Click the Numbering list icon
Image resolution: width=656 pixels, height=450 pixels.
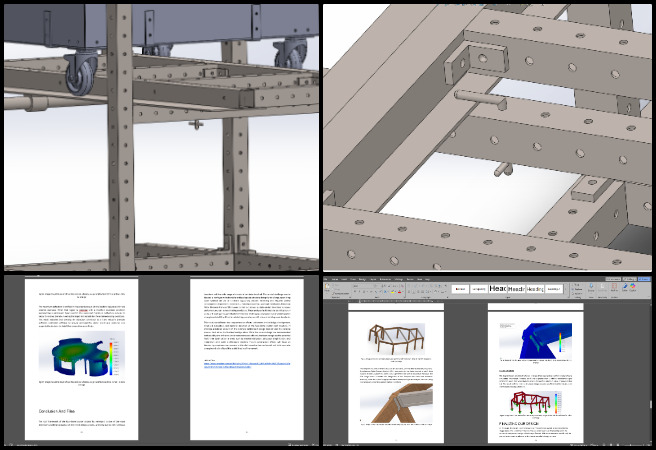414,284
